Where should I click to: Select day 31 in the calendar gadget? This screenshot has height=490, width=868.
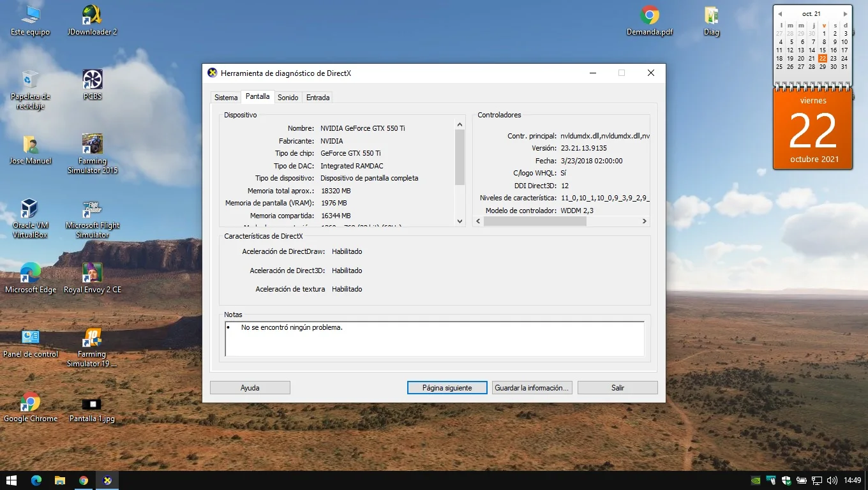[x=844, y=66]
